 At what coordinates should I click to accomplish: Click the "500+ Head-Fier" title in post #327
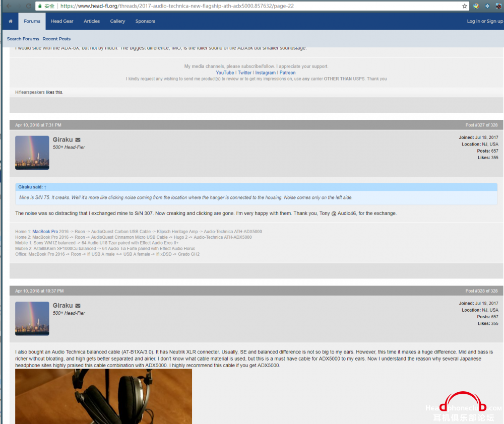click(69, 148)
